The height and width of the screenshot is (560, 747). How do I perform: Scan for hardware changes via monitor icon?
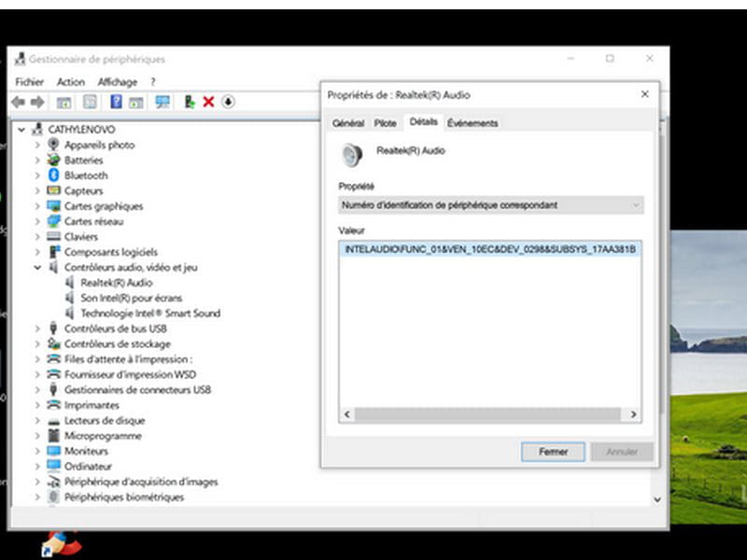162,102
